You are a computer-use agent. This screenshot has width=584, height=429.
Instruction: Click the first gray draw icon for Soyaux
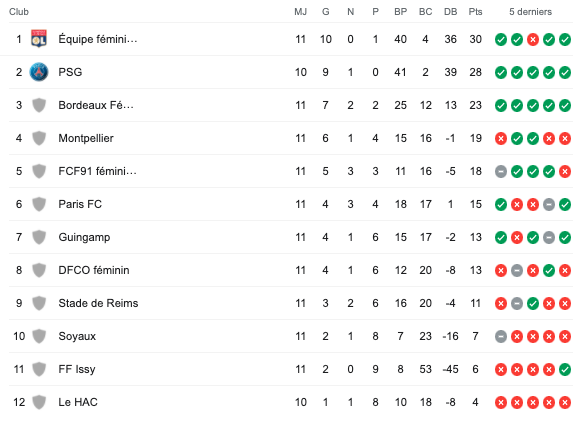click(501, 337)
